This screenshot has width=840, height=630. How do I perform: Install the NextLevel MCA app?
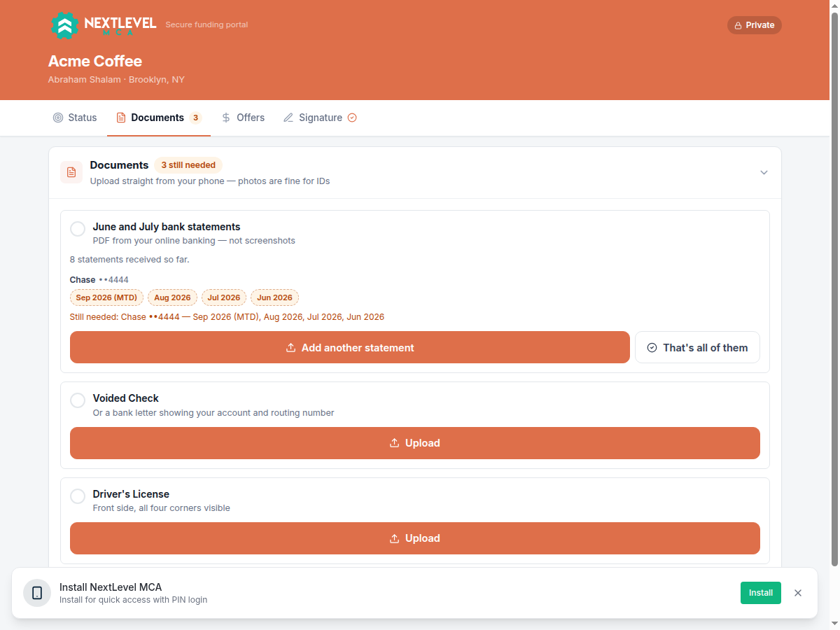pyautogui.click(x=761, y=593)
